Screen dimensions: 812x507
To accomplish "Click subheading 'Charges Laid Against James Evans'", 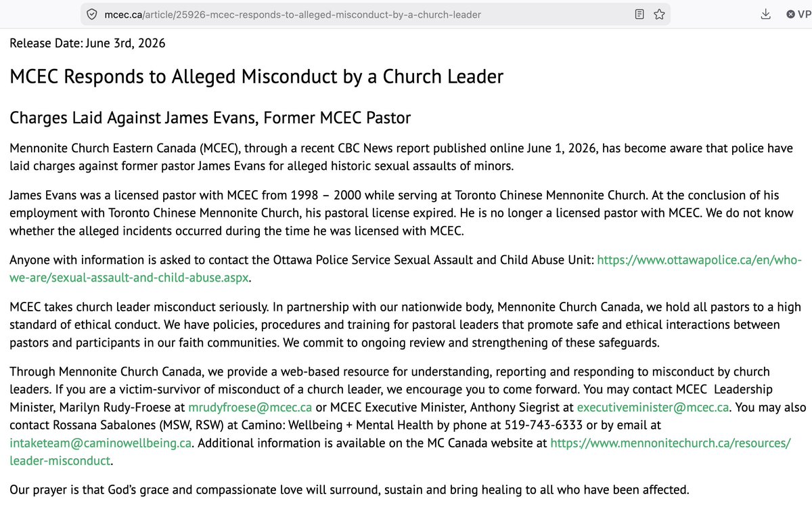I will (x=210, y=118).
